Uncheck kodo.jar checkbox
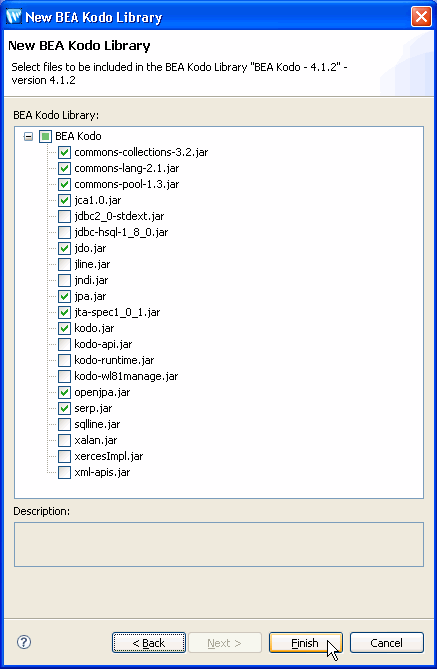Screen dimensions: 437x669 click(x=64, y=329)
